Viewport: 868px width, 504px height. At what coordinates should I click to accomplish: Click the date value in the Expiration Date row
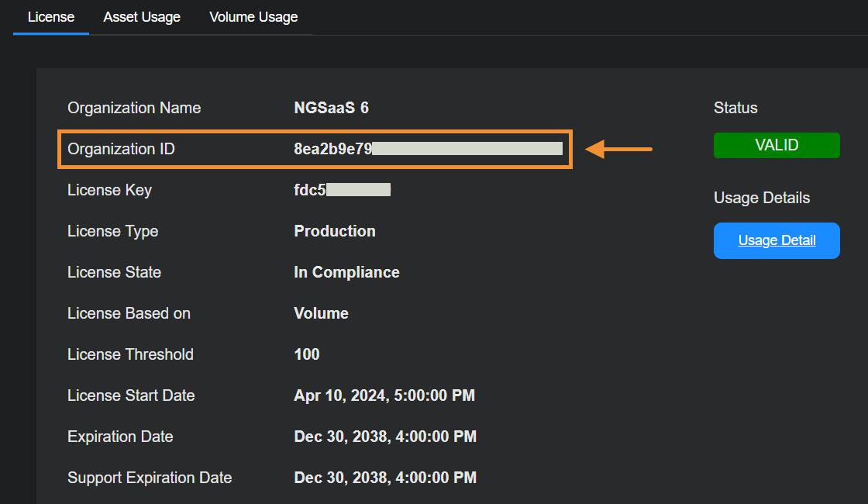[x=385, y=437]
